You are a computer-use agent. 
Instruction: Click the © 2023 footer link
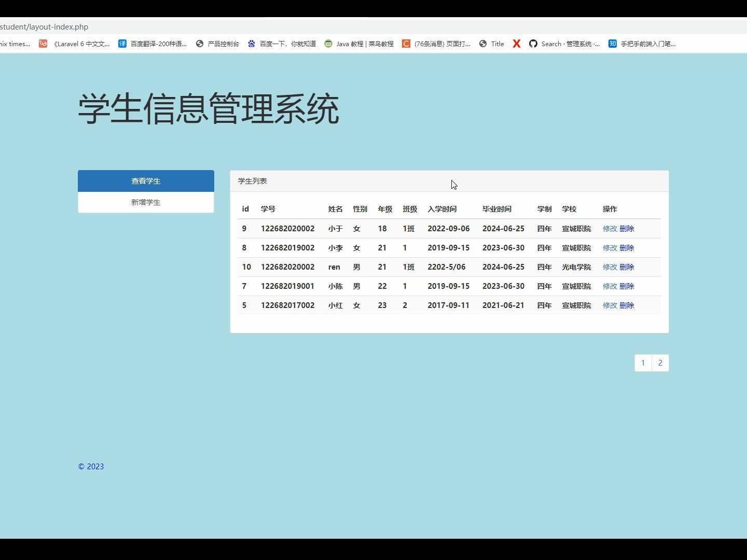coord(91,466)
